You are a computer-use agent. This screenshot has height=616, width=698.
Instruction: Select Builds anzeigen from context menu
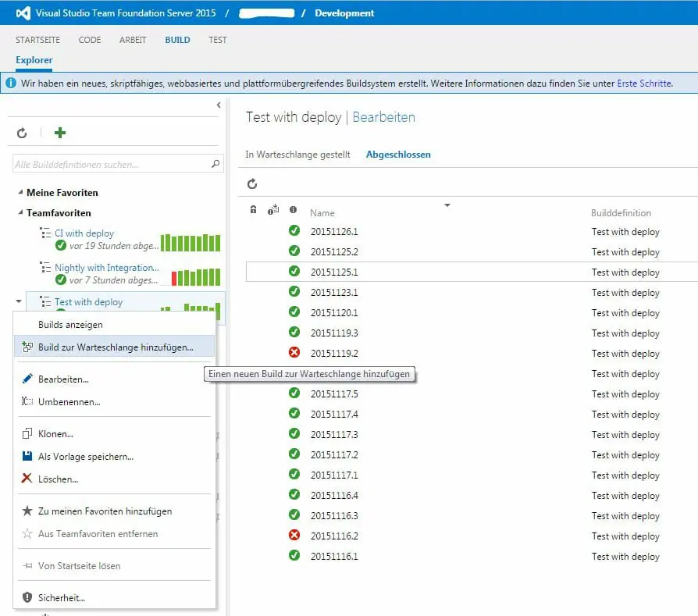[115, 325]
